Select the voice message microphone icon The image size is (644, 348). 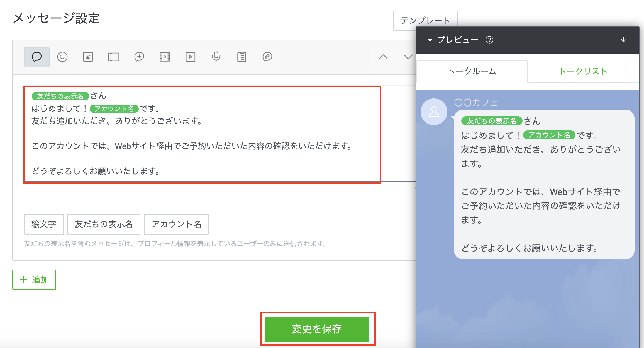click(x=216, y=57)
